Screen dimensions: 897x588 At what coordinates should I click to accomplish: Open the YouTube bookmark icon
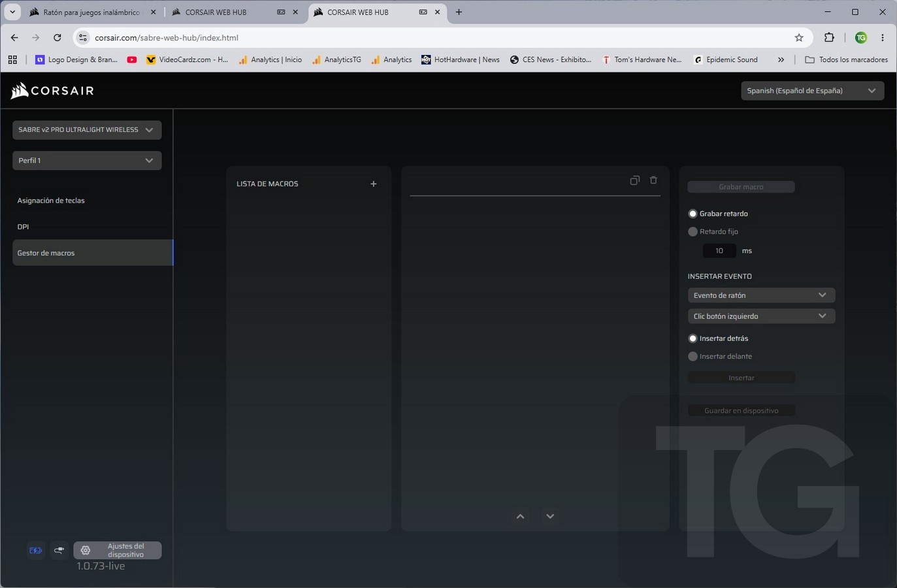(132, 59)
